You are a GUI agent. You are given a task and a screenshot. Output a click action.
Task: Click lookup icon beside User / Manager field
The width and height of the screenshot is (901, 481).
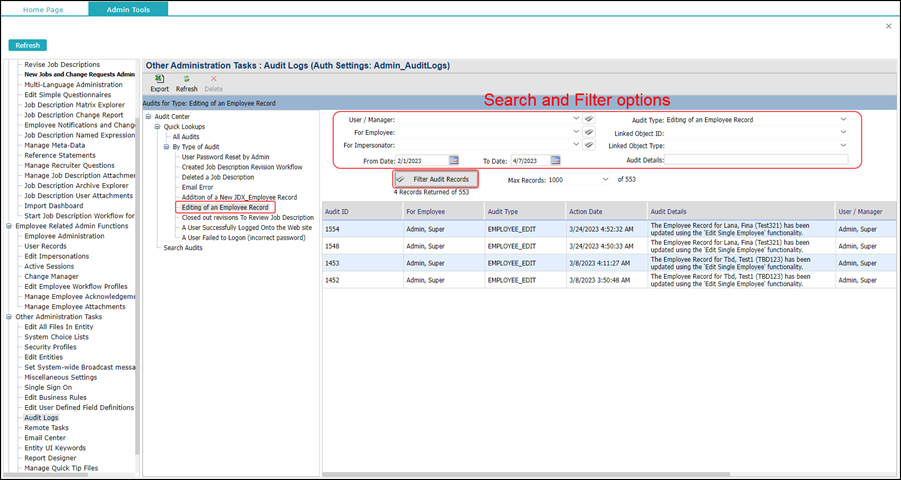click(x=588, y=120)
